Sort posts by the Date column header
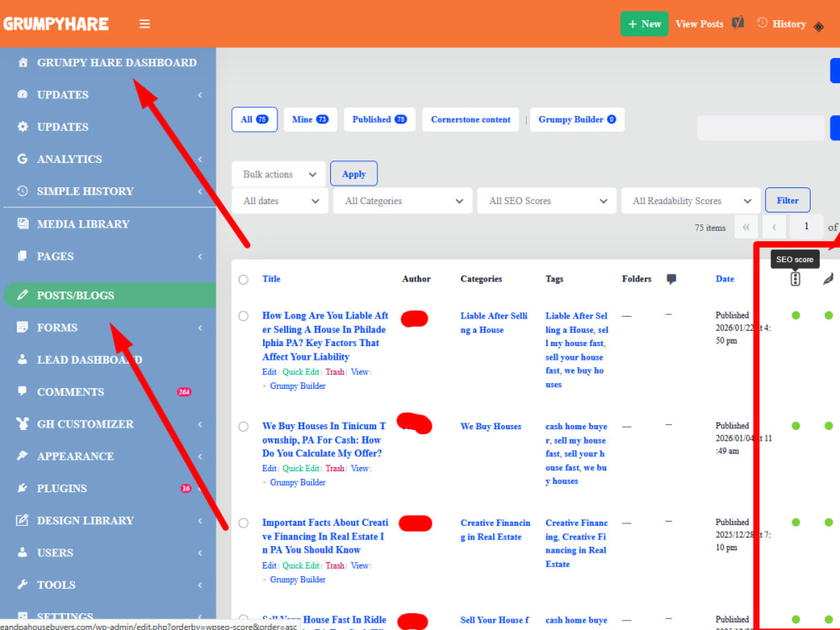The height and width of the screenshot is (630, 840). tap(725, 279)
